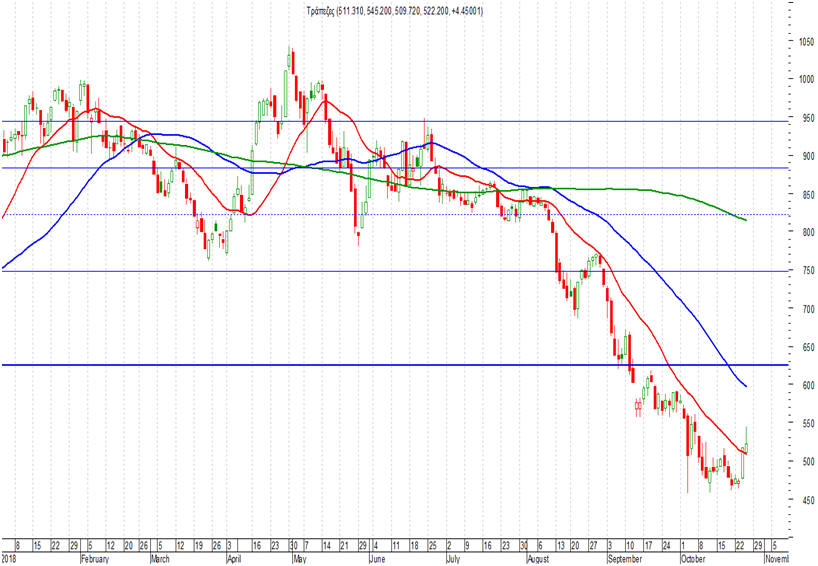Click the dotted horizontal line near 822
Viewport: 818px width, 566px height.
click(x=395, y=214)
